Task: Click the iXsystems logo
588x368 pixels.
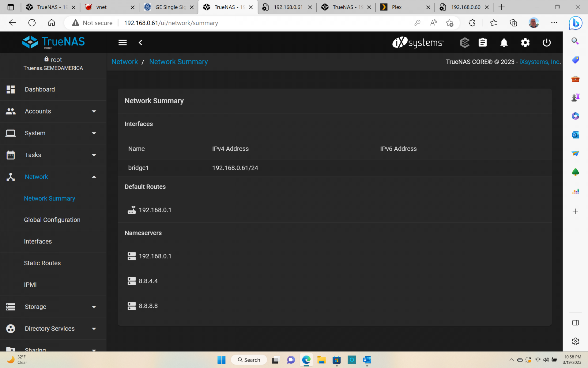Action: pos(418,43)
